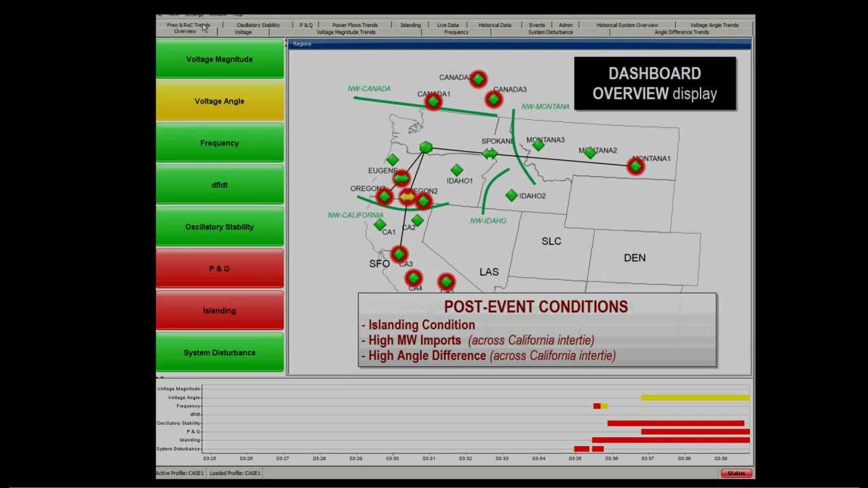The width and height of the screenshot is (868, 488).
Task: Switch to the Freq & RoC Trends tab
Action: click(x=189, y=25)
